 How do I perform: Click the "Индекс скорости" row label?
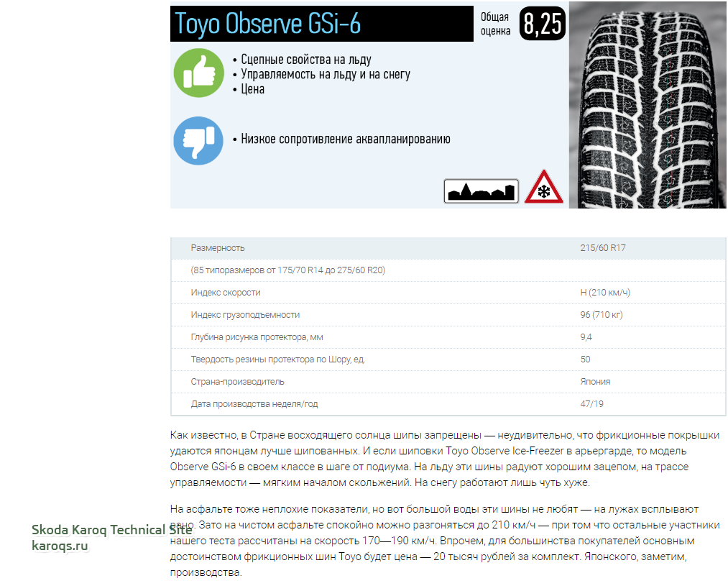pos(226,293)
